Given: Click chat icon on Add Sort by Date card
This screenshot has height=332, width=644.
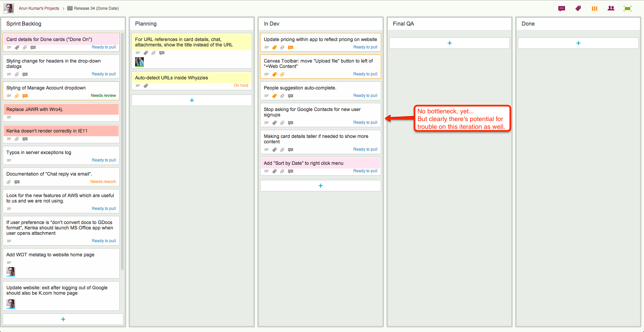Looking at the screenshot, I should [290, 171].
